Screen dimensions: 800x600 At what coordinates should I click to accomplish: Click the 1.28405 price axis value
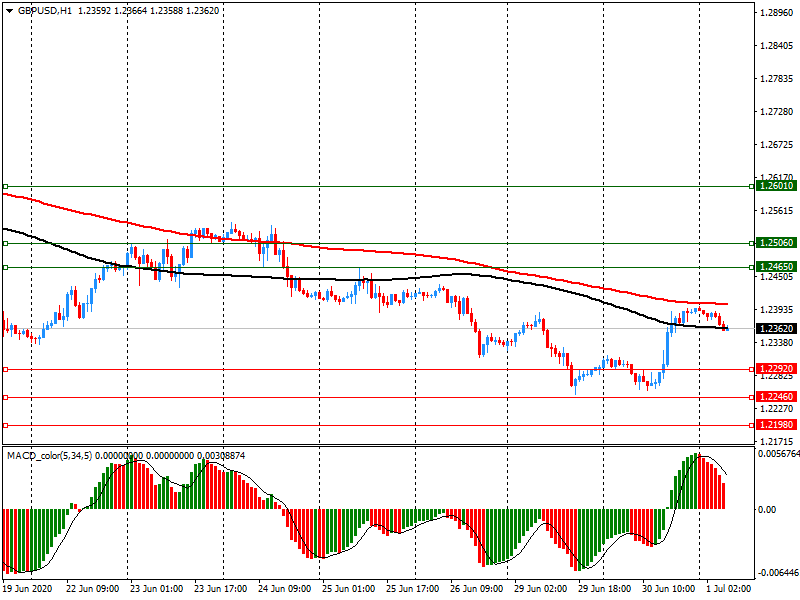click(777, 46)
